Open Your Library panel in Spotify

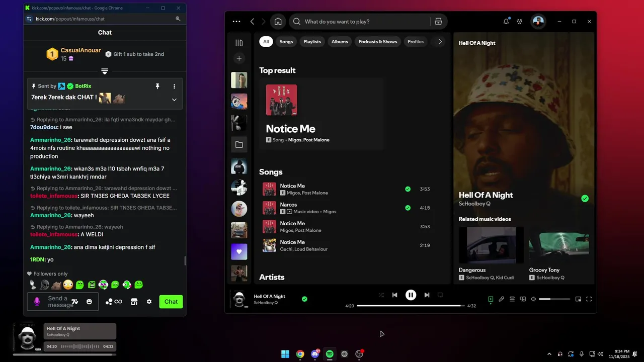[x=239, y=43]
